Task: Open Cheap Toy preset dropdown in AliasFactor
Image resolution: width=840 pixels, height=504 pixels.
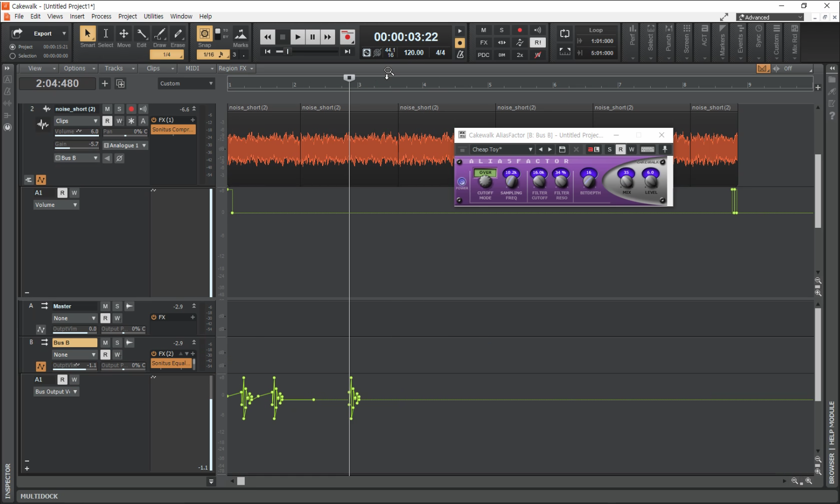Action: click(502, 149)
